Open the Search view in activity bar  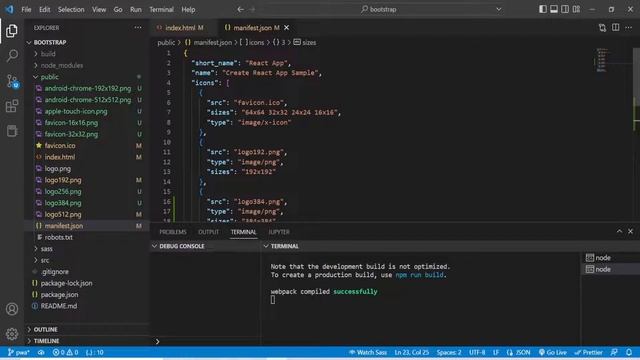pos(12,56)
